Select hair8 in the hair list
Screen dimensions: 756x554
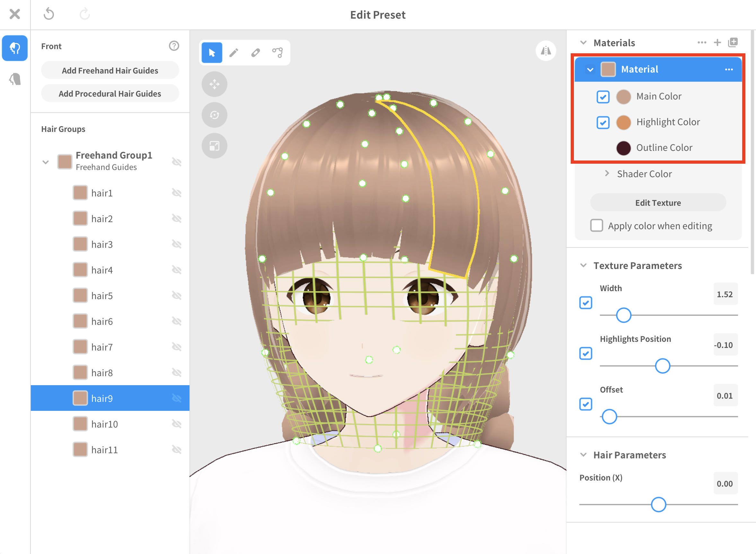110,373
